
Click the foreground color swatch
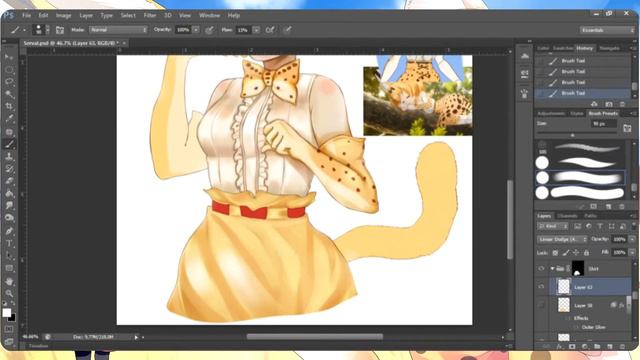pyautogui.click(x=7, y=313)
